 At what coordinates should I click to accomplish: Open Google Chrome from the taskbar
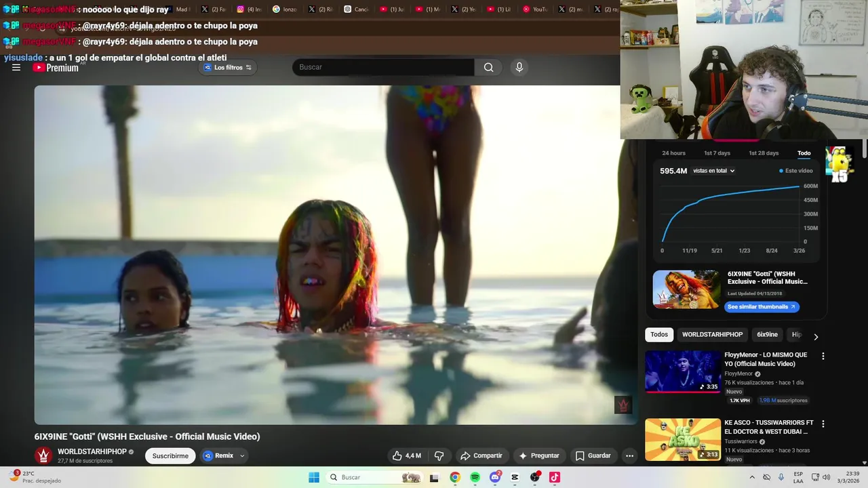[455, 477]
